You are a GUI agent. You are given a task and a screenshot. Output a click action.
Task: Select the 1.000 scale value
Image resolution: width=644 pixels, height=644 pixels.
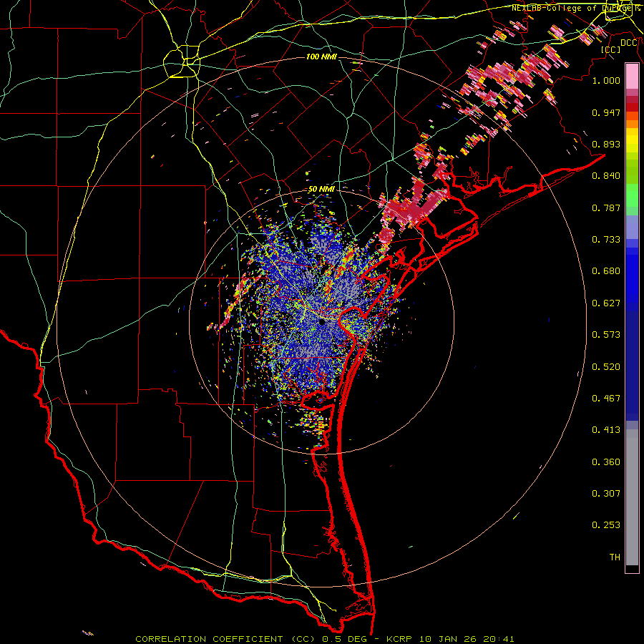coord(606,80)
